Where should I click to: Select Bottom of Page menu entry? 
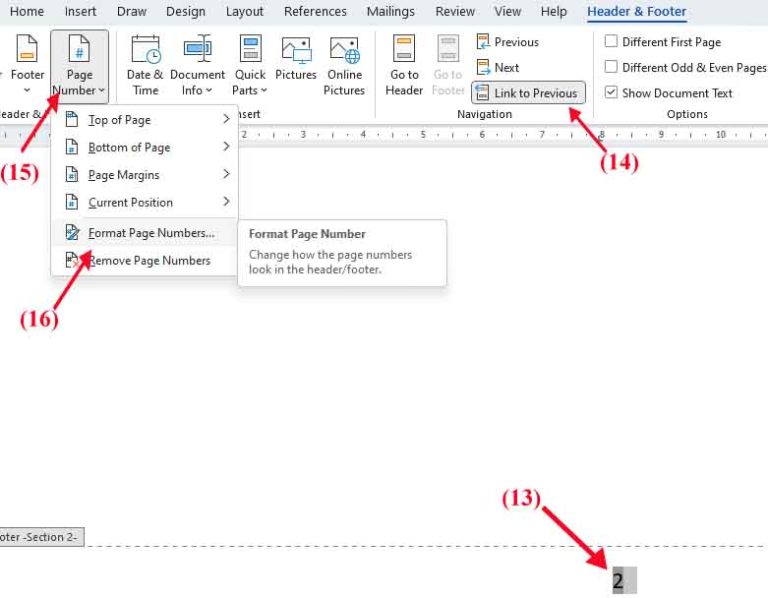click(144, 147)
